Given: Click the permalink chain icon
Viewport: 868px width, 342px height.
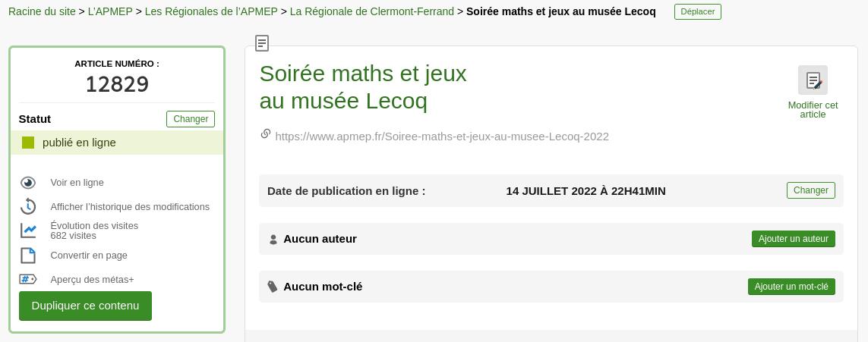Looking at the screenshot, I should click(266, 134).
